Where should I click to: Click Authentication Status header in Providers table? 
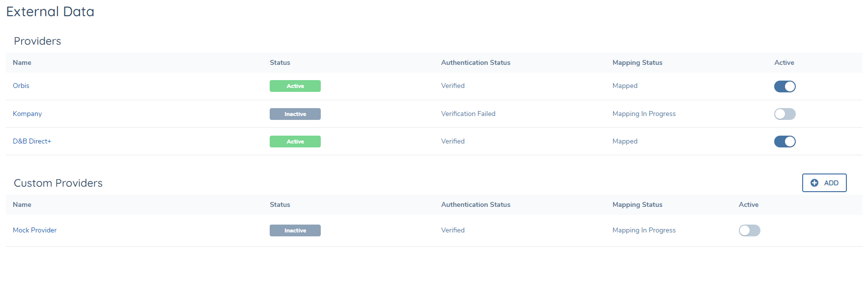[476, 62]
